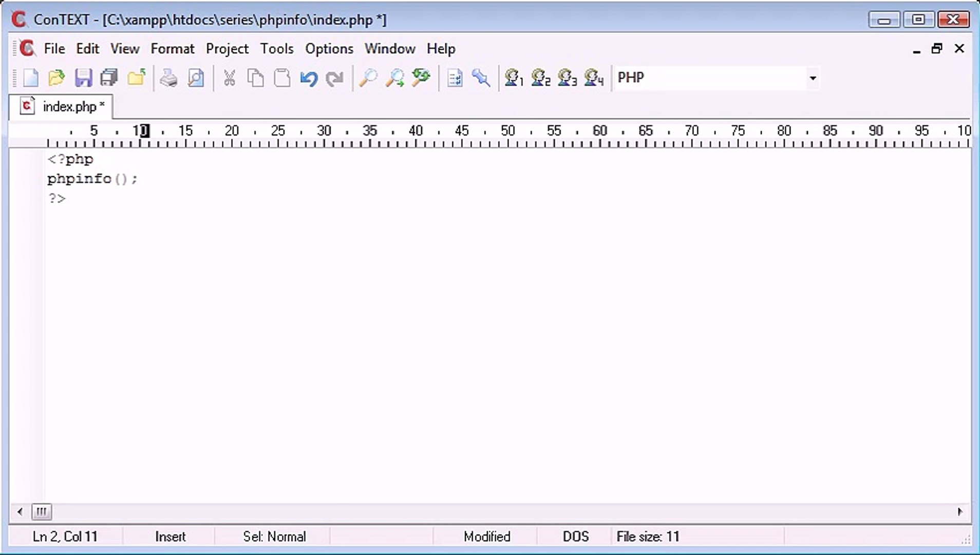Image resolution: width=980 pixels, height=555 pixels.
Task: Open the PHP highlighter dropdown
Action: click(813, 78)
